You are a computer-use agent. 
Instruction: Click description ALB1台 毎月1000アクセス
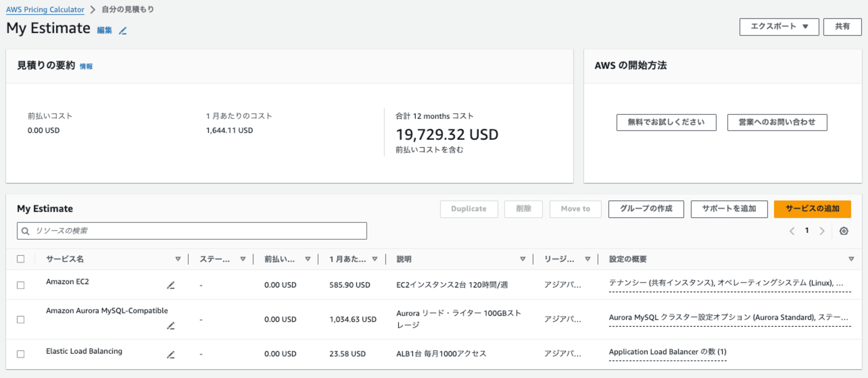coord(441,354)
